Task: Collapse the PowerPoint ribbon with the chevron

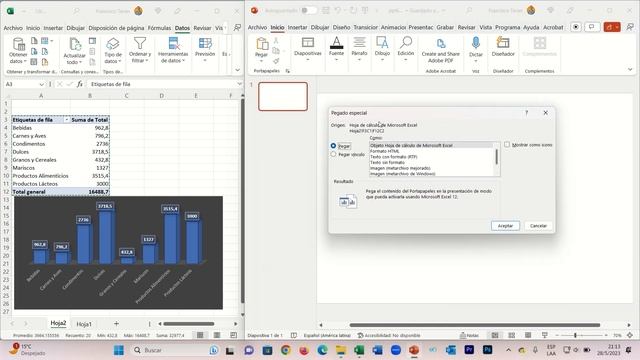Action: [630, 70]
